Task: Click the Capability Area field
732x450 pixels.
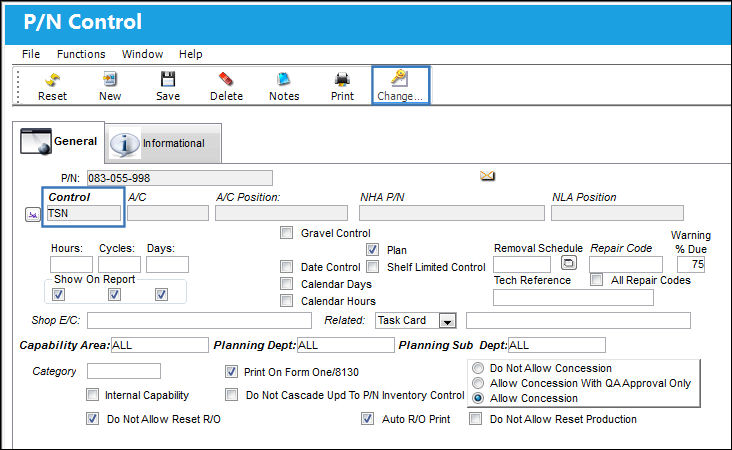Action: pyautogui.click(x=160, y=345)
